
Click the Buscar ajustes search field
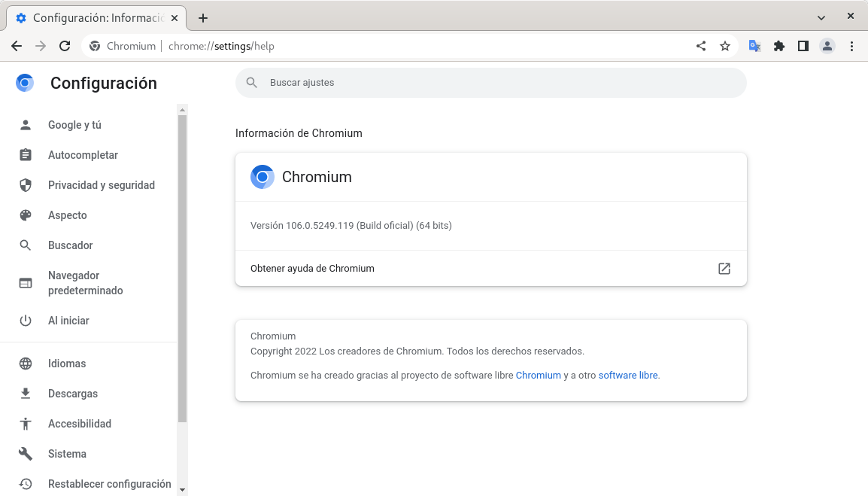coord(490,83)
